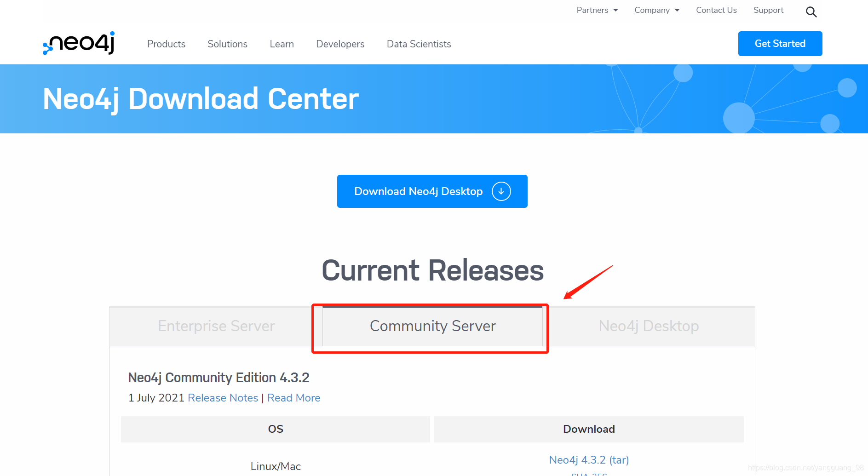Open the Learn menu
868x476 pixels.
(x=282, y=44)
